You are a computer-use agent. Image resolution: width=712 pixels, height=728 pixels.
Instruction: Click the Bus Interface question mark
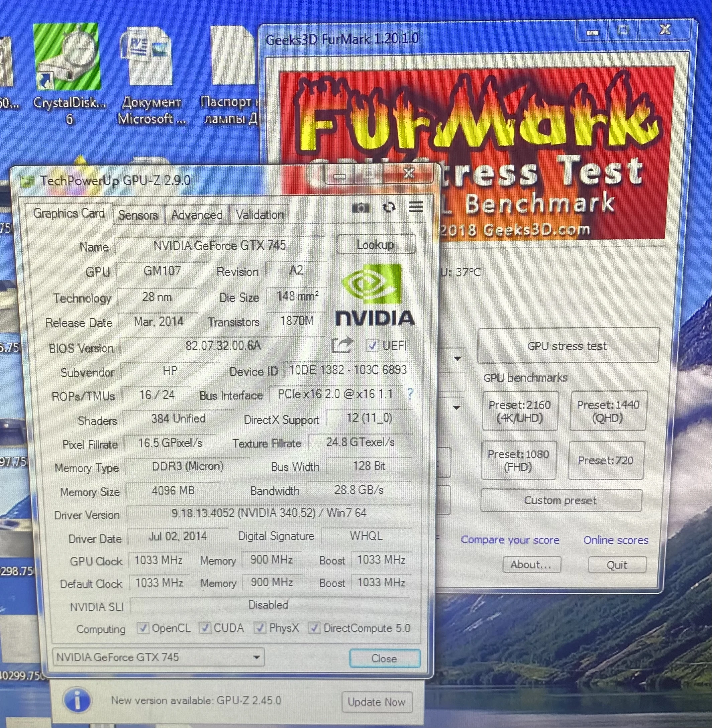click(410, 394)
